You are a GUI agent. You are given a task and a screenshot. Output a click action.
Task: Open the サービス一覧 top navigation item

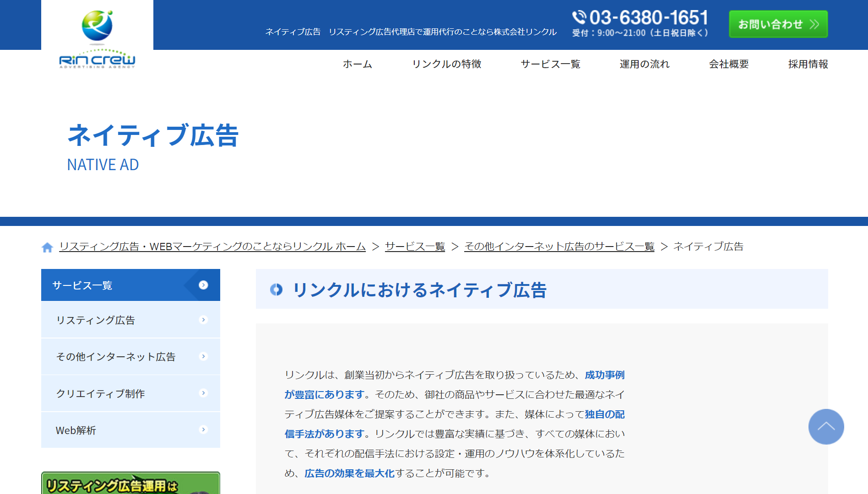[x=550, y=64]
